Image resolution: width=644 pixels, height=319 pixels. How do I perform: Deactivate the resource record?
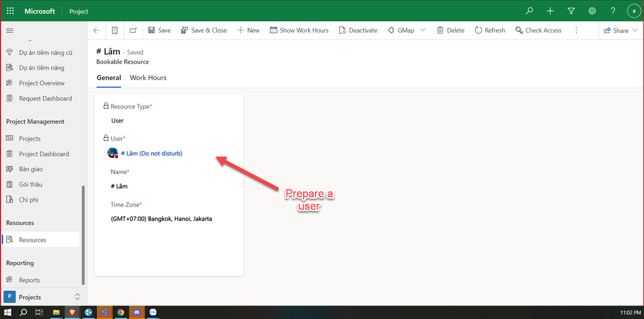coord(358,30)
